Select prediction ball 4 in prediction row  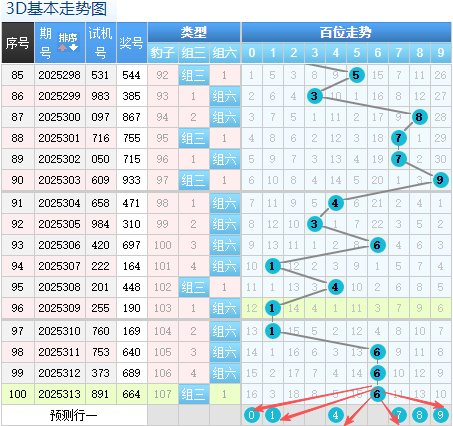coord(335,415)
